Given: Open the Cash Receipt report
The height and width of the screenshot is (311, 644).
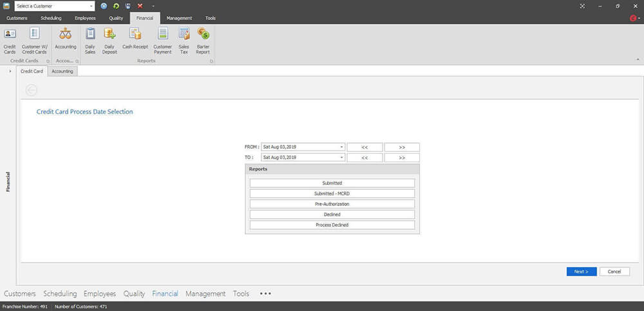Looking at the screenshot, I should click(x=135, y=39).
